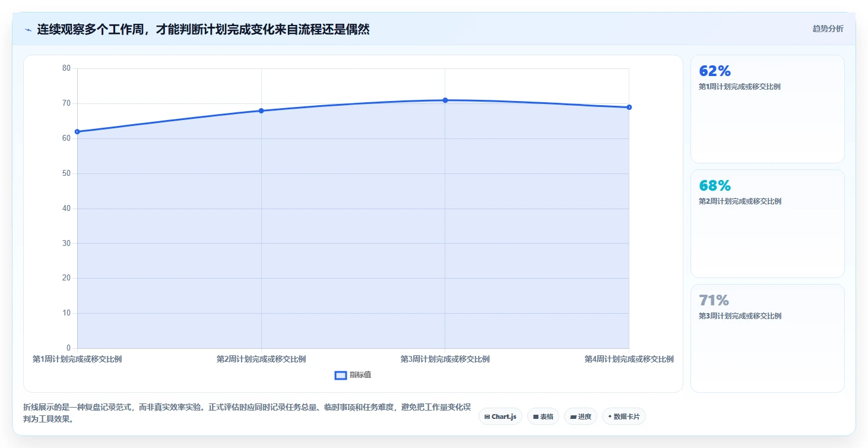Screen dimensions: 868x448
Task: Click the table icon in 表格 tag
Action: point(536,417)
